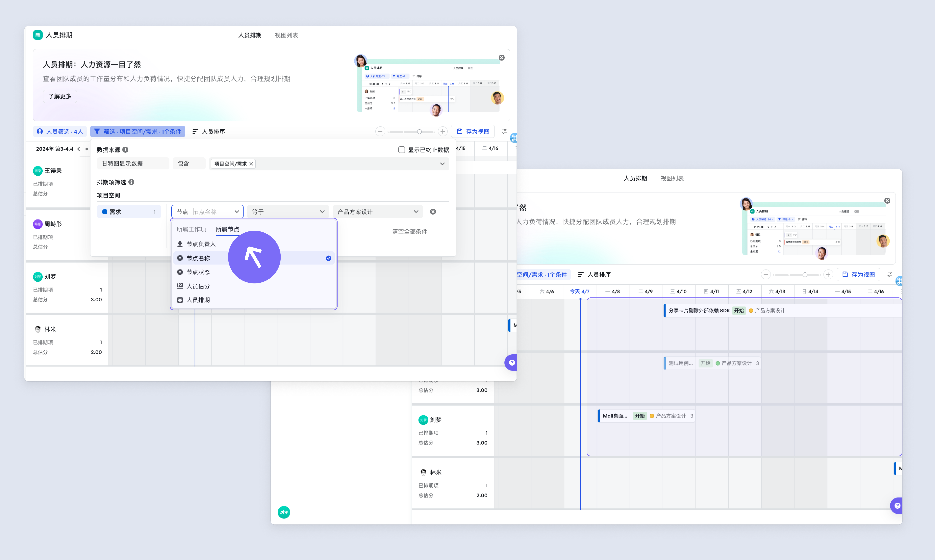This screenshot has width=935, height=560.
Task: Enable the 显示已终止数据 checkbox
Action: (x=402, y=150)
